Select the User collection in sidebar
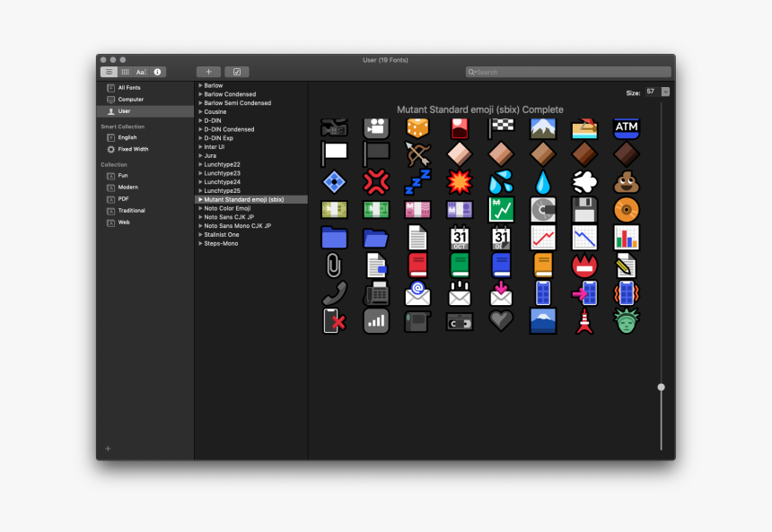This screenshot has height=532, width=772. tap(145, 111)
